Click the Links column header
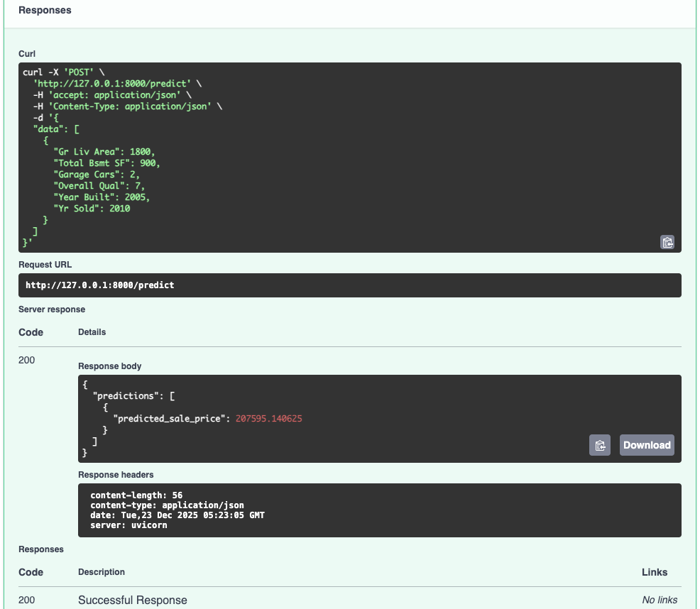This screenshot has width=700, height=609. tap(654, 572)
